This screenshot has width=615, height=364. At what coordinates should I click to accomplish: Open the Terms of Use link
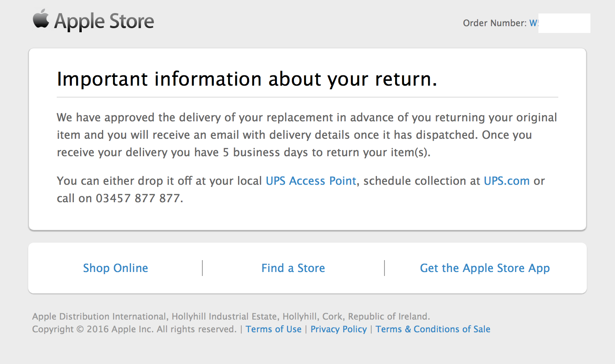(x=273, y=329)
